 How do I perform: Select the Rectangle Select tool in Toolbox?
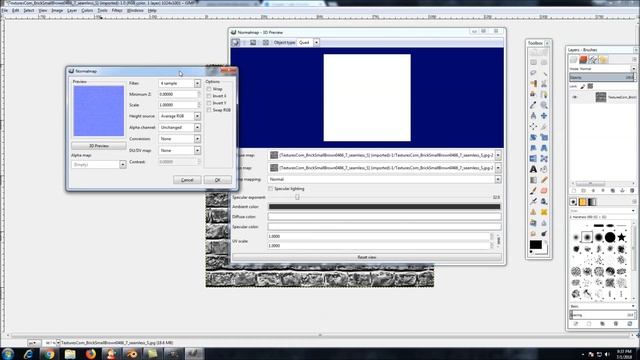(x=533, y=62)
